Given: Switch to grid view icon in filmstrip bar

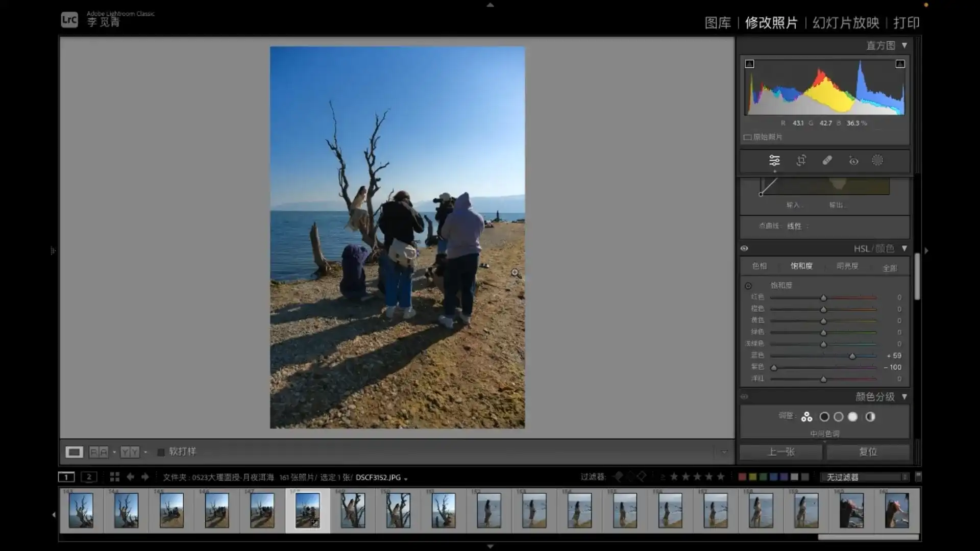Looking at the screenshot, I should pos(114,477).
